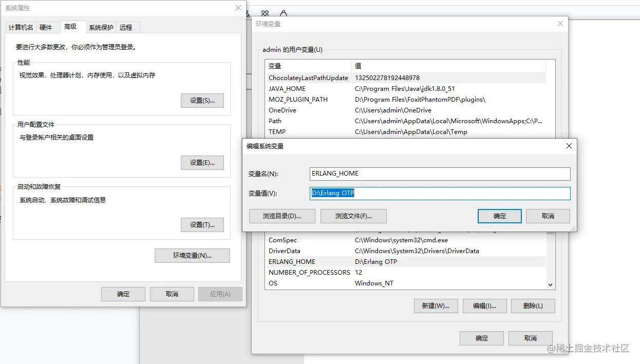Click system variables scrollbar down arrow
The width and height of the screenshot is (640, 364).
551,285
